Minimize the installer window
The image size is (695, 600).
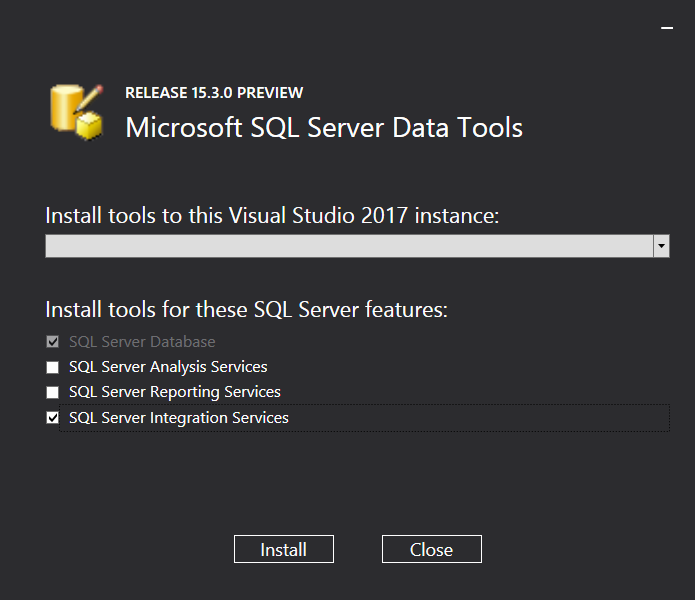click(667, 29)
